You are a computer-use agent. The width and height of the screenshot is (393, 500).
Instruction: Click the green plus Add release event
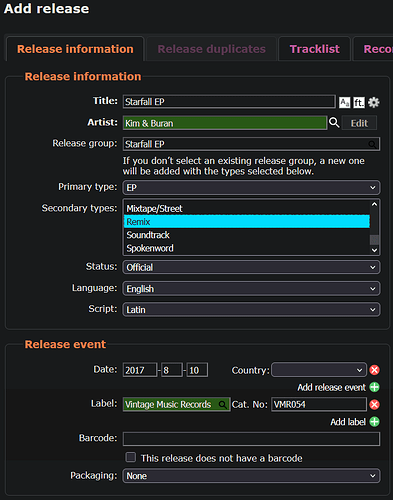374,387
